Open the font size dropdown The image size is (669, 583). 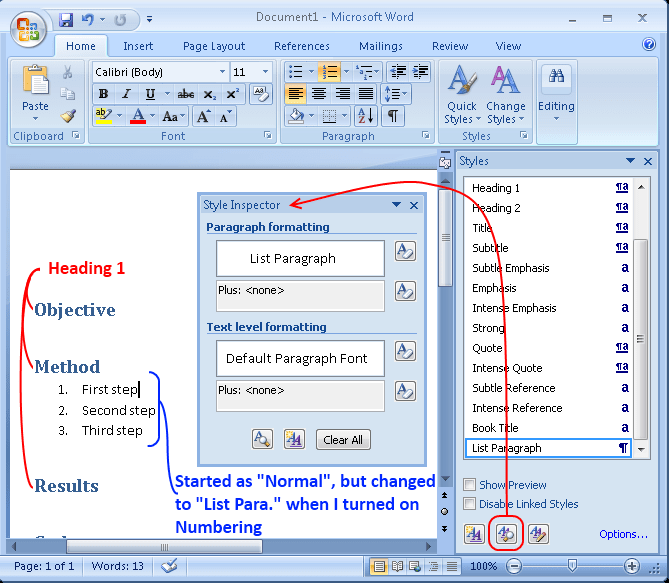pos(265,72)
